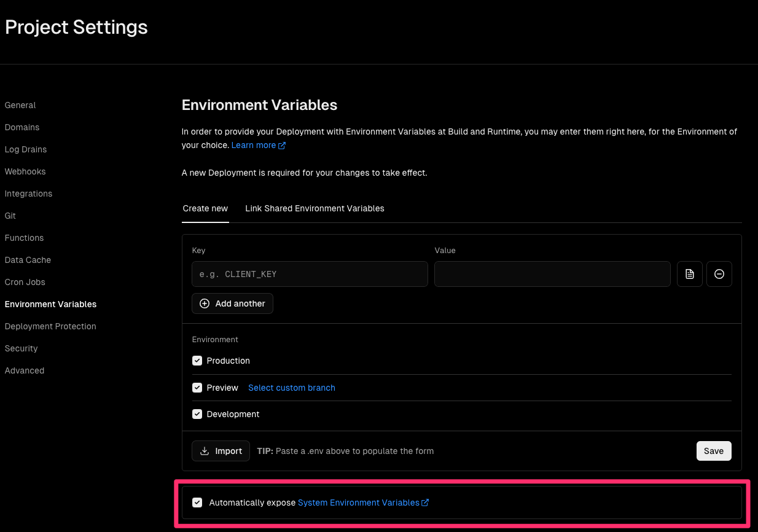This screenshot has width=758, height=532.
Task: Click the Project Settings page title
Action: [x=76, y=28]
